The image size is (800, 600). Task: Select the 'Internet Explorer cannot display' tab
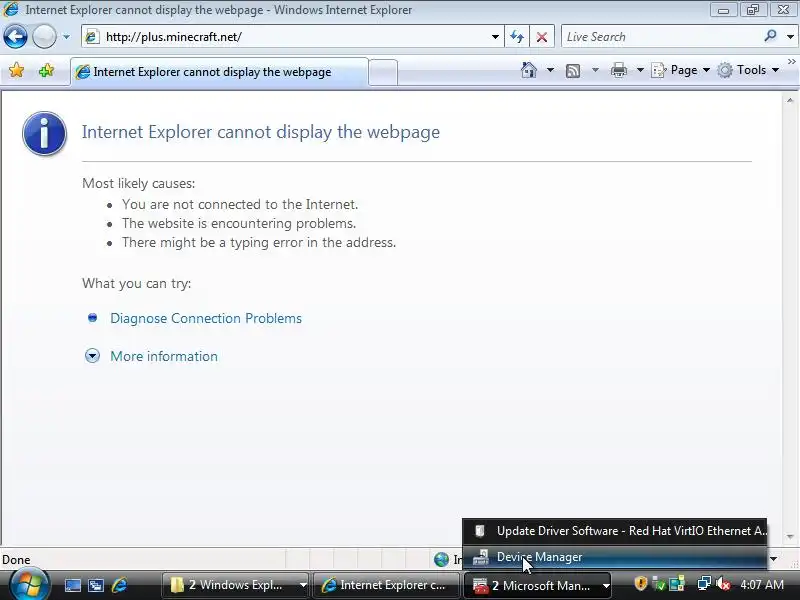(x=219, y=72)
